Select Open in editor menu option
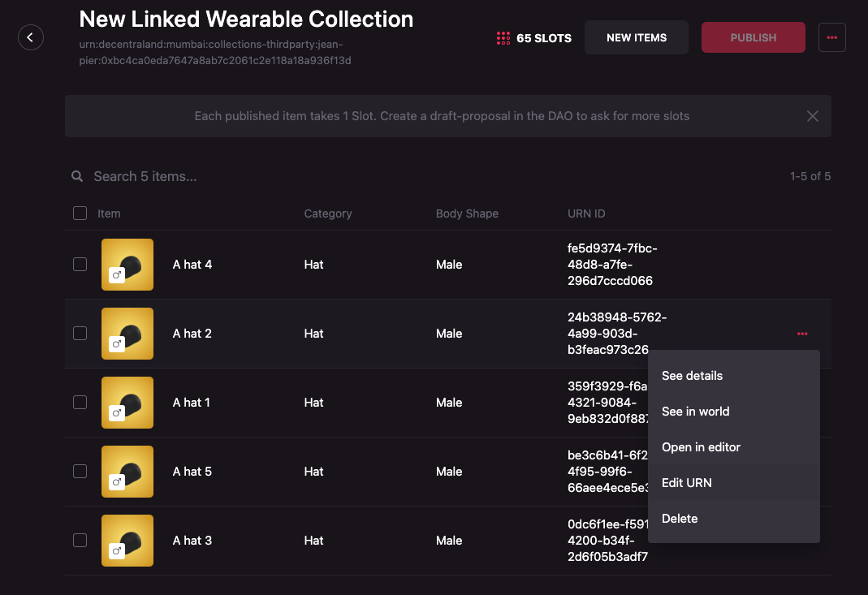Viewport: 868px width, 595px height. pyautogui.click(x=701, y=447)
